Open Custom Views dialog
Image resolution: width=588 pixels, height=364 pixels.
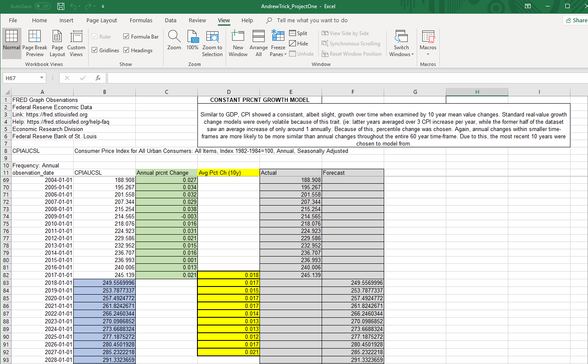coord(76,43)
